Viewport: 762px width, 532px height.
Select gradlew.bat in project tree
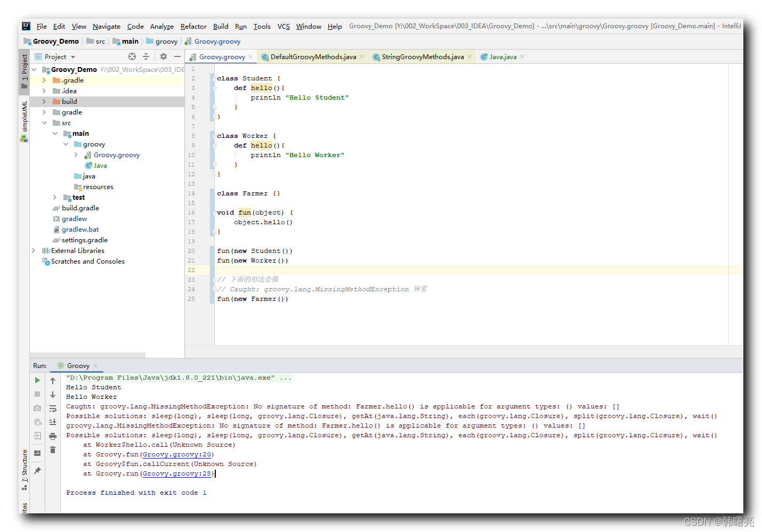80,230
